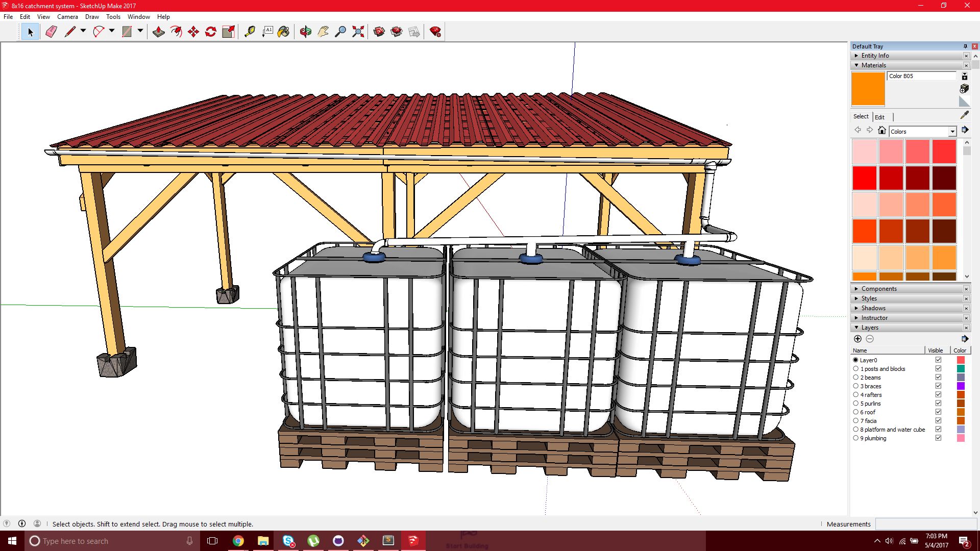Select the Eraser tool

pos(50,32)
